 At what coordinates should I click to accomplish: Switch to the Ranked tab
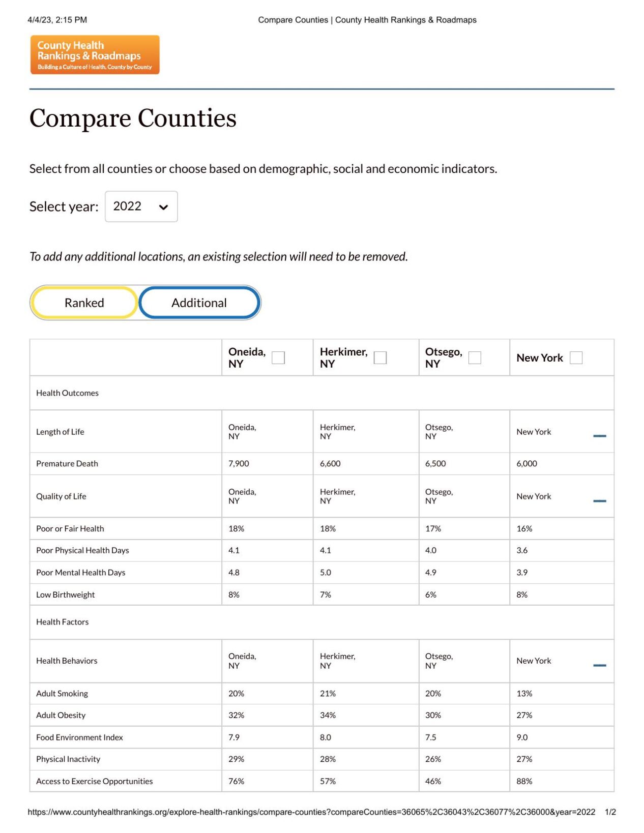coord(84,303)
